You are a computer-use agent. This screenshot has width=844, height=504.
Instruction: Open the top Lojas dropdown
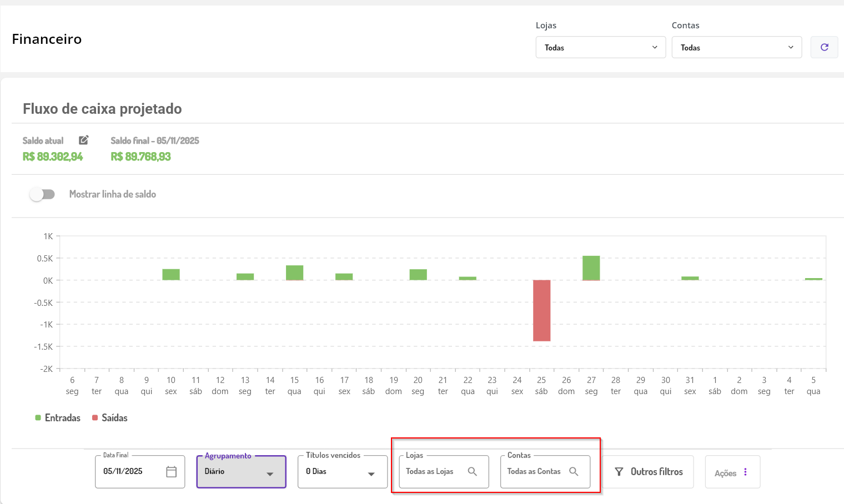[600, 47]
